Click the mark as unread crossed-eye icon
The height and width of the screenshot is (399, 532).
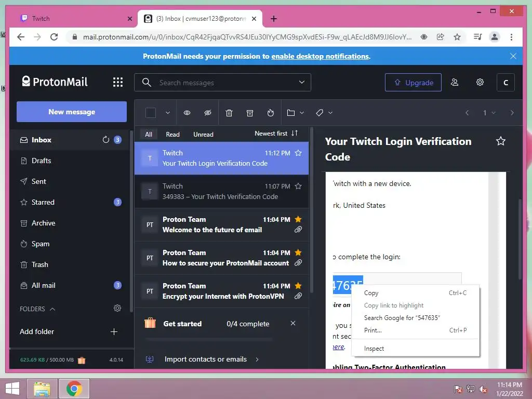208,113
